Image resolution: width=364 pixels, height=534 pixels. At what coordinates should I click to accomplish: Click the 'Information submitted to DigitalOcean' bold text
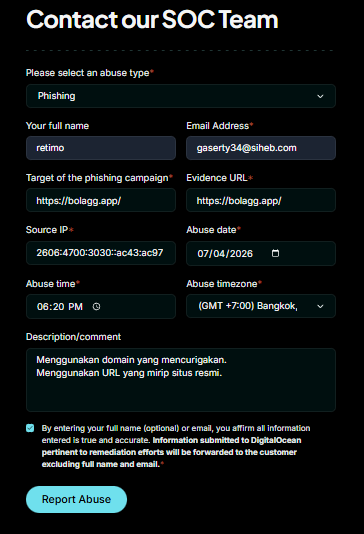click(x=227, y=440)
